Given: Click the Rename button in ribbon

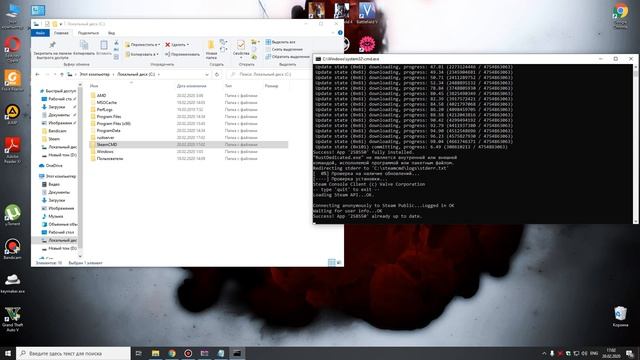Looking at the screenshot, I should (182, 54).
